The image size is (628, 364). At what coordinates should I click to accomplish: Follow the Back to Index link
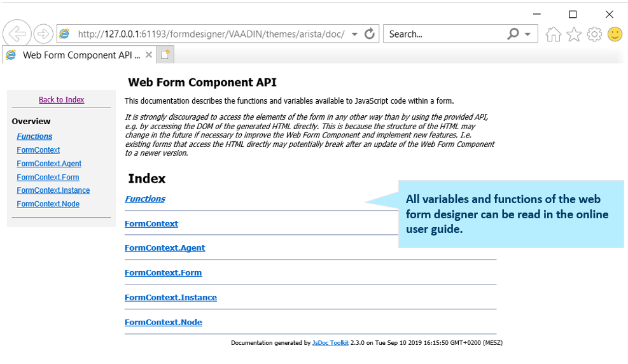point(61,100)
